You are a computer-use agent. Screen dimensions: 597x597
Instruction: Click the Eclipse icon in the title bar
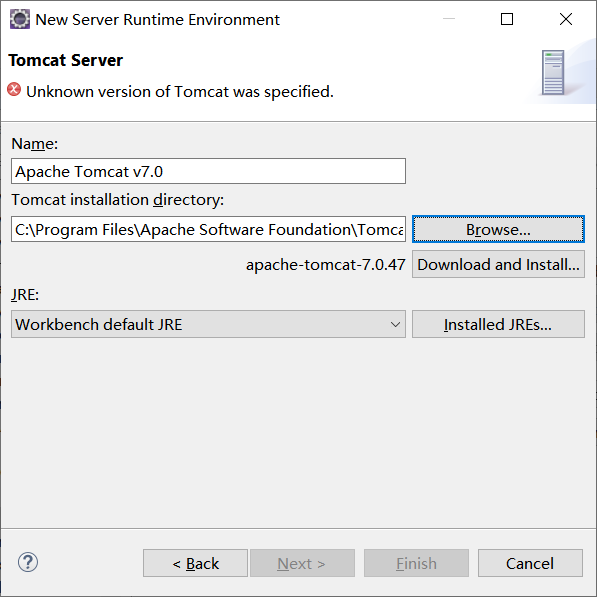(20, 19)
